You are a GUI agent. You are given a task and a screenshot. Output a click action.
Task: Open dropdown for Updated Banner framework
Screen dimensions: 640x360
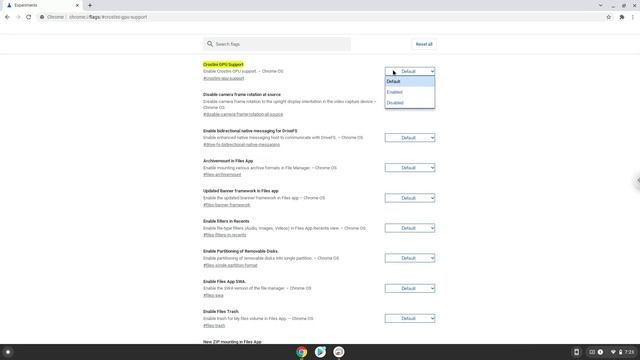click(x=410, y=198)
